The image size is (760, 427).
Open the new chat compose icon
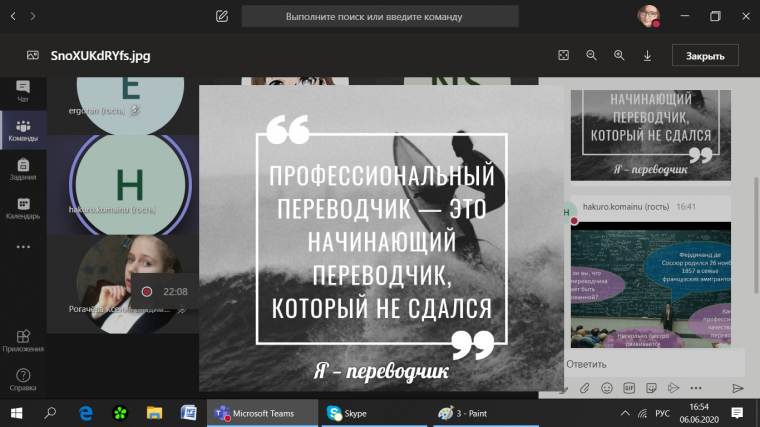coord(222,16)
